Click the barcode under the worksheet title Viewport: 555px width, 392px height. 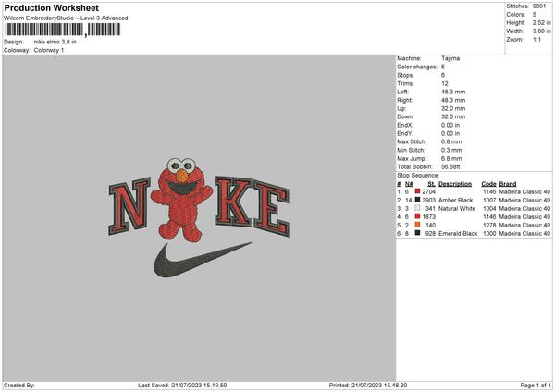(63, 30)
